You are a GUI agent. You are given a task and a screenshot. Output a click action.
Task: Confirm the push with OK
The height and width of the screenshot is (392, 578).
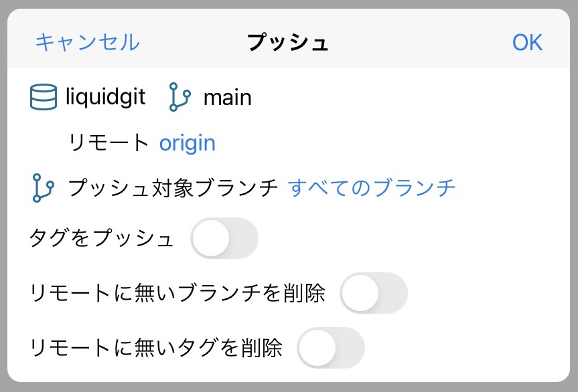click(528, 42)
